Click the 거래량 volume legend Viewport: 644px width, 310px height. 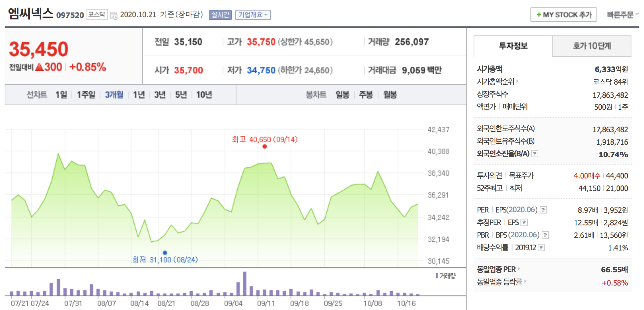[446, 276]
